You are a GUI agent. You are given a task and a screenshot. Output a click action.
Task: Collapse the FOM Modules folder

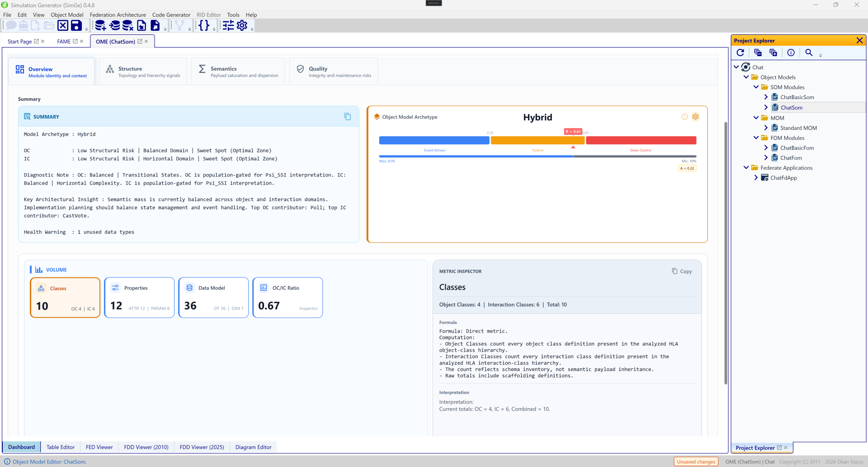tap(756, 138)
